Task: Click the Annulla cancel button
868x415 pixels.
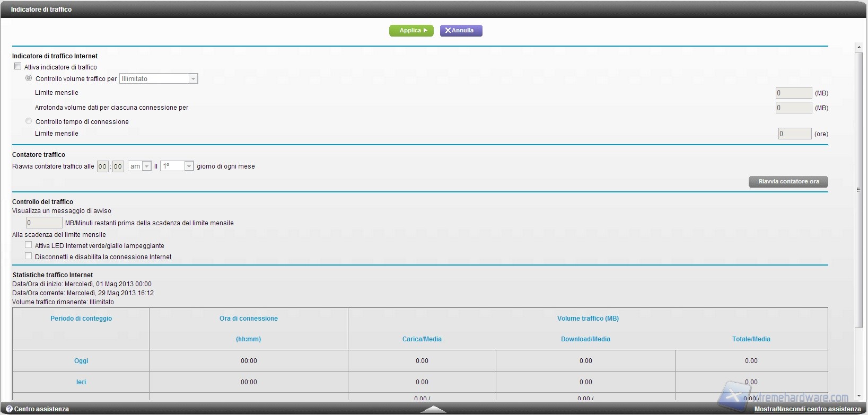Action: pyautogui.click(x=460, y=31)
